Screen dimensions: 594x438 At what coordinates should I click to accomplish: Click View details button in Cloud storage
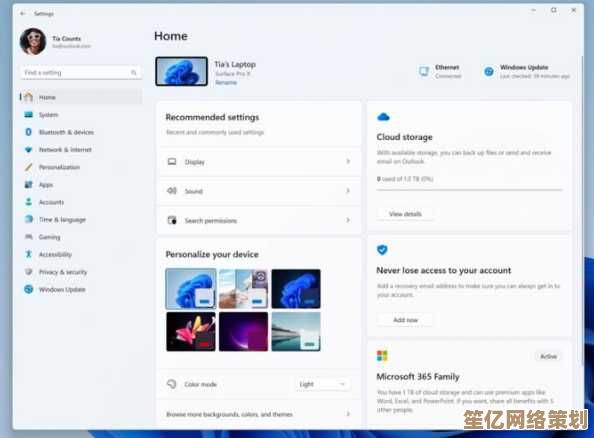[x=405, y=214]
